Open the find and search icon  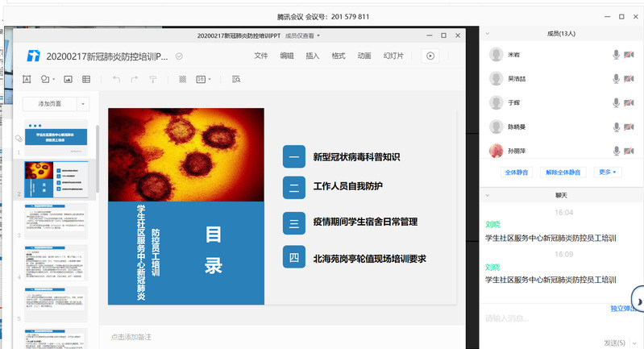point(235,79)
